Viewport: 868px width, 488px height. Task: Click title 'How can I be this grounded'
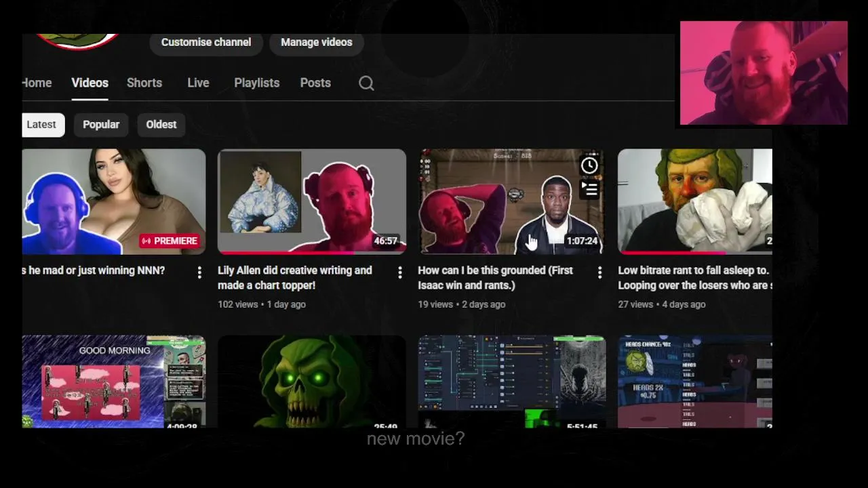click(x=496, y=278)
